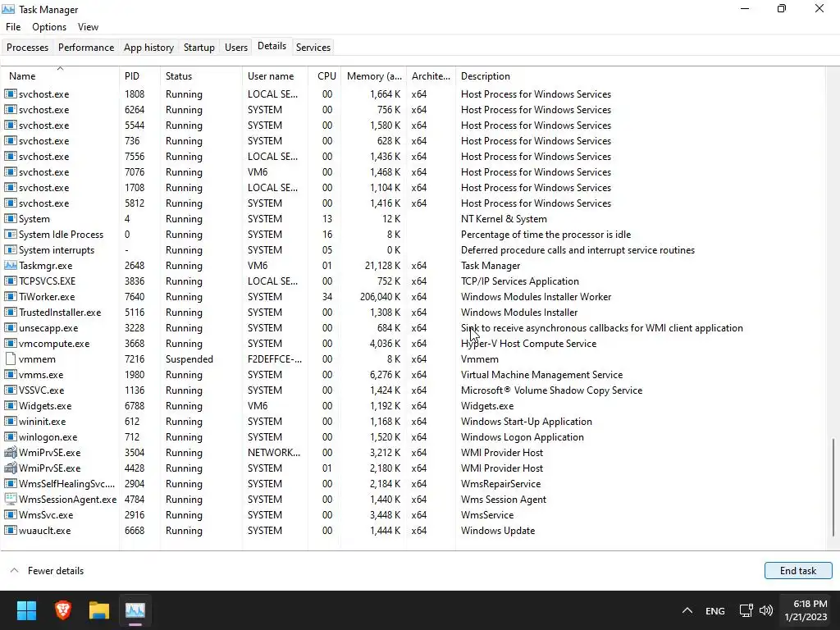Switch to the Processes tab
The height and width of the screenshot is (630, 840).
click(x=27, y=47)
